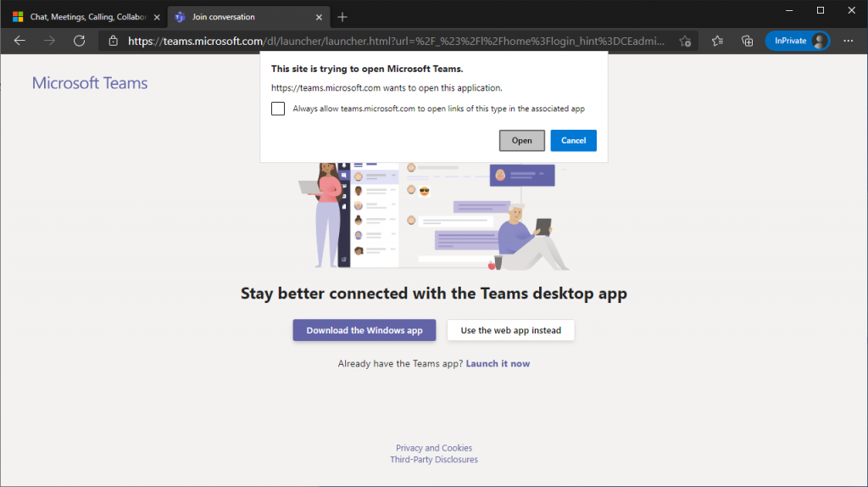The width and height of the screenshot is (868, 487).
Task: Open the Favorites list icon
Action: pos(717,41)
